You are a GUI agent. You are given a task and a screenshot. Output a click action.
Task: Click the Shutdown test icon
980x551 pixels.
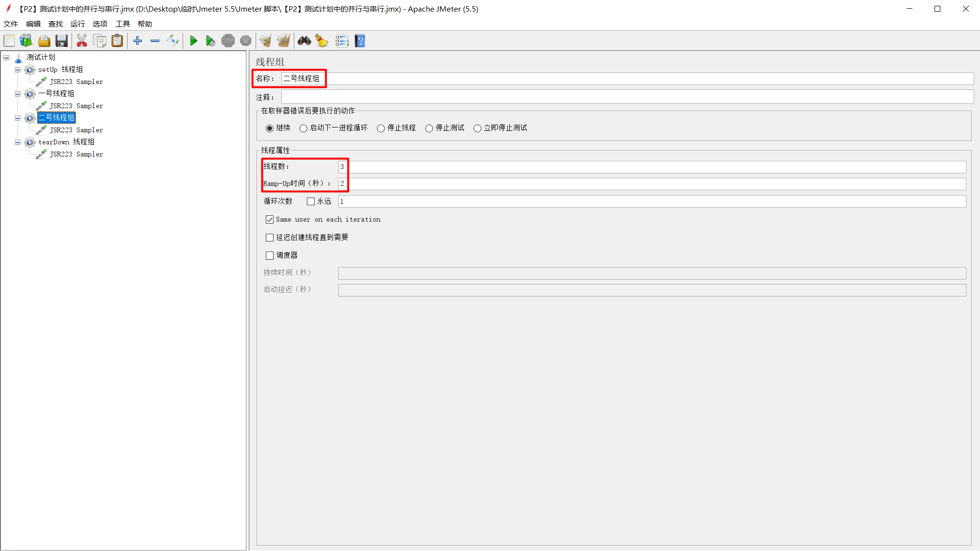coord(245,41)
